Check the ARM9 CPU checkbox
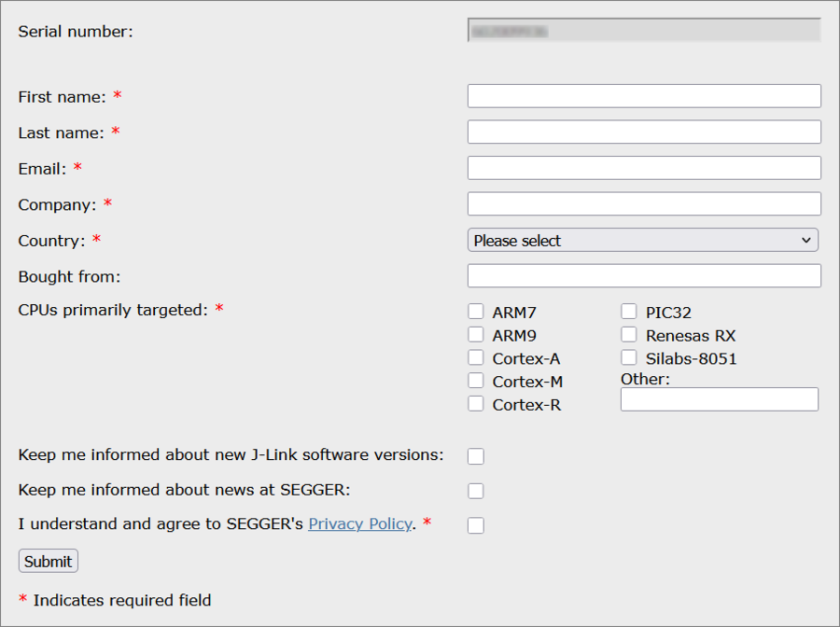 (475, 334)
